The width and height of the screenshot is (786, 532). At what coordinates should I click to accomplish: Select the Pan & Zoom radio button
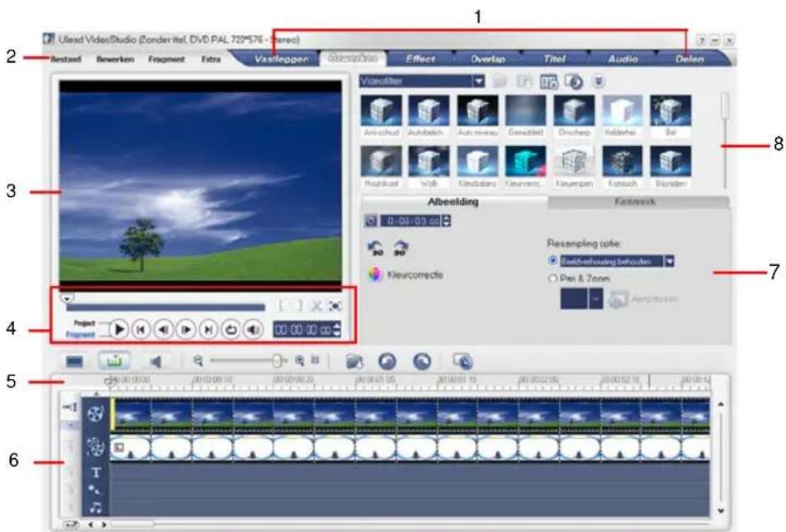553,278
